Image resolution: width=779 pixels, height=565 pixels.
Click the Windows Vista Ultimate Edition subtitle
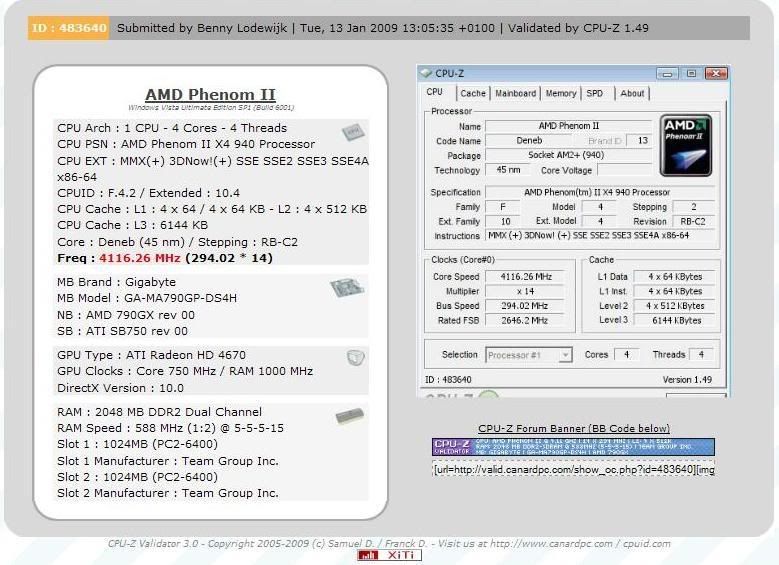[x=211, y=107]
